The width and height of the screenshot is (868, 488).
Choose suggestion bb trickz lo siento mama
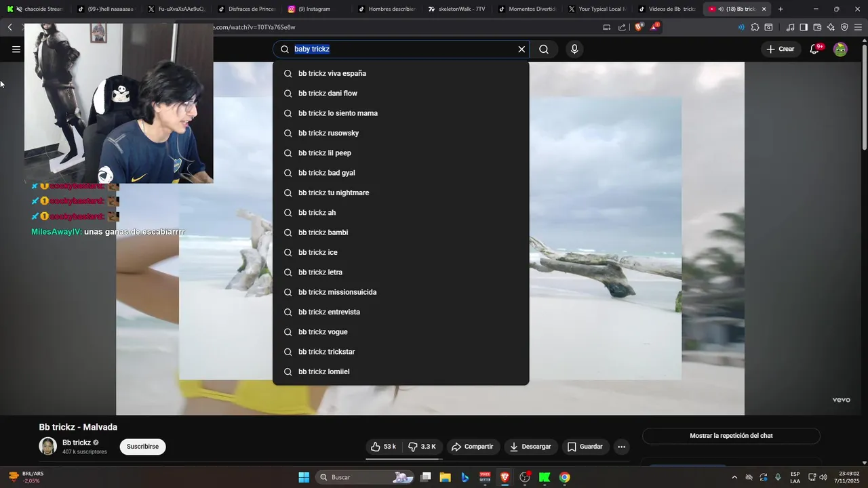(x=401, y=113)
